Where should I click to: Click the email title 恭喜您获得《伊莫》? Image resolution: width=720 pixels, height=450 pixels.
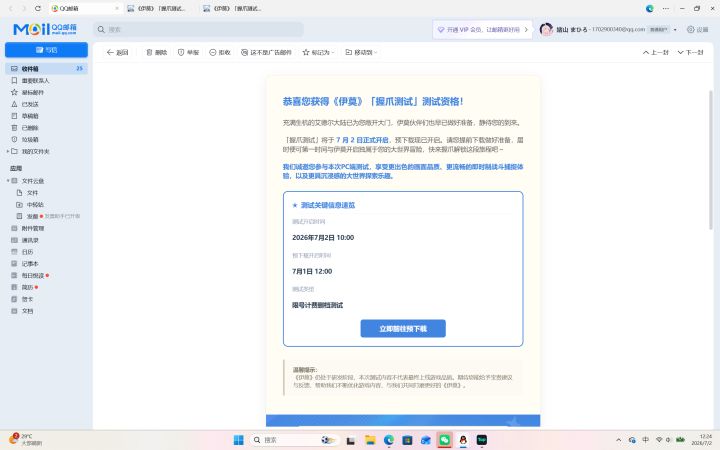click(373, 101)
